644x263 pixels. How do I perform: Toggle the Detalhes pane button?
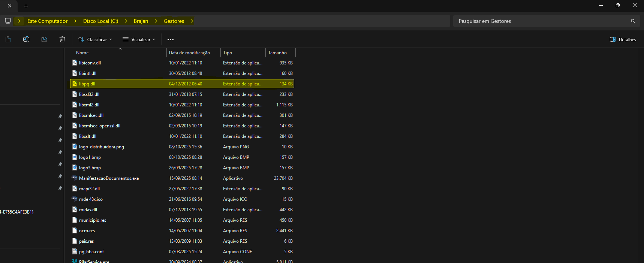coord(623,39)
